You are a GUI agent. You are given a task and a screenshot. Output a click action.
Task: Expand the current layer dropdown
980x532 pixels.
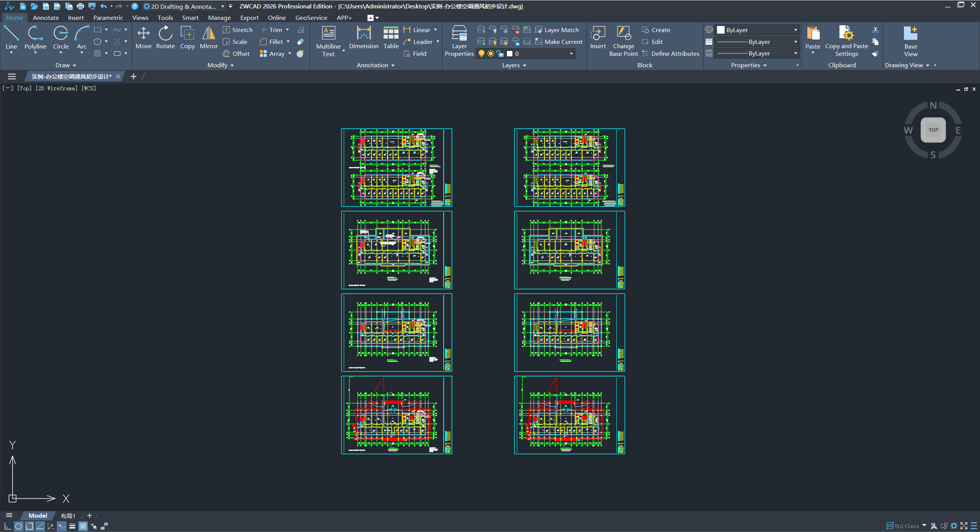point(571,54)
